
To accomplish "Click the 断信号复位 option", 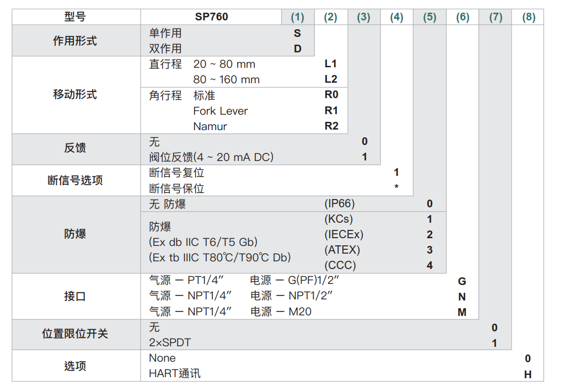I will [x=176, y=173].
